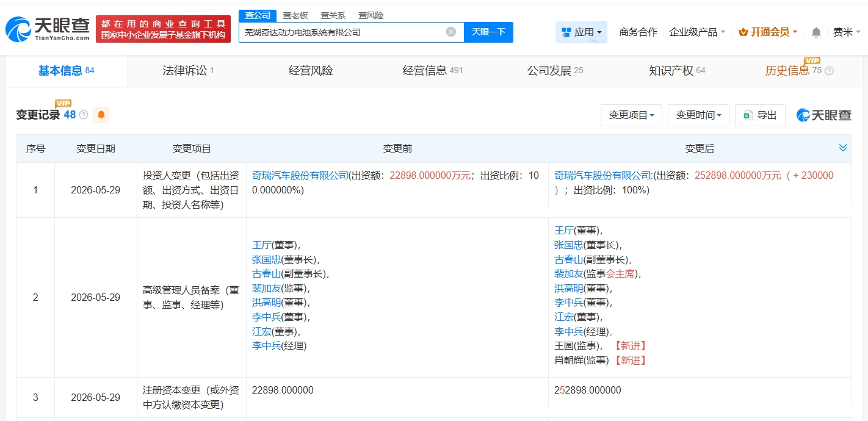The width and height of the screenshot is (868, 421).
Task: Expand the 企业级产品 dropdown
Action: tap(697, 32)
